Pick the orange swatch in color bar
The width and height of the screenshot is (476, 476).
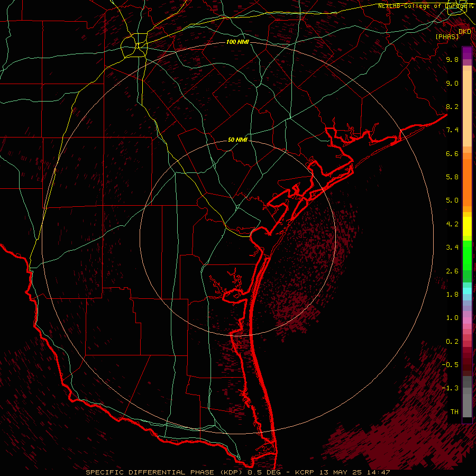[x=467, y=183]
